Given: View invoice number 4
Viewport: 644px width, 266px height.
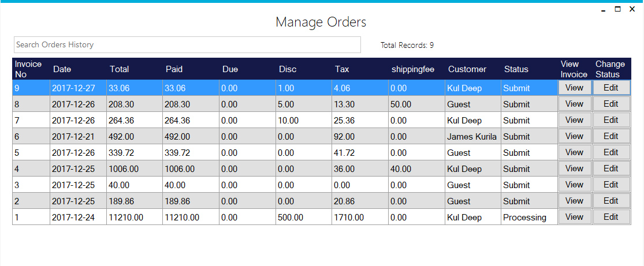Looking at the screenshot, I should [x=574, y=168].
